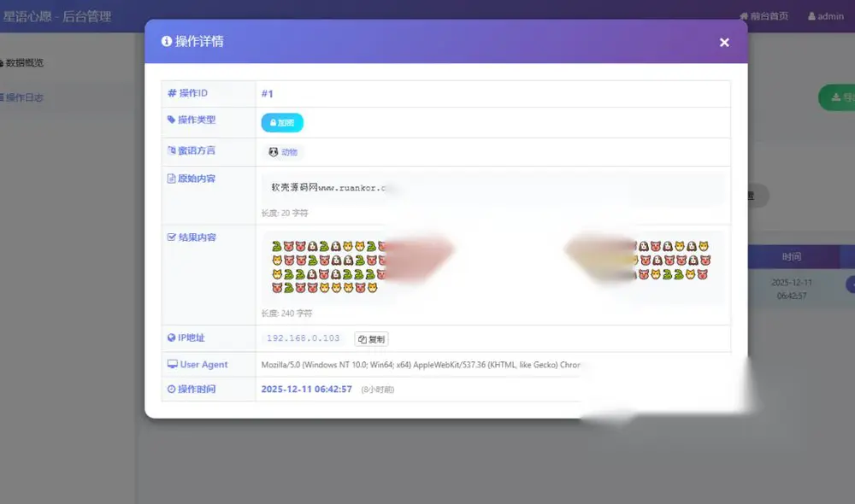This screenshot has height=504, width=855.
Task: Click the blue 加密 operation type badge
Action: (282, 123)
